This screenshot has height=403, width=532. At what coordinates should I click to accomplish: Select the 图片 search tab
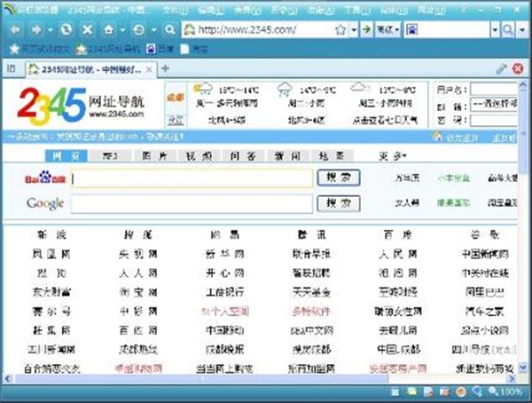[x=154, y=156]
